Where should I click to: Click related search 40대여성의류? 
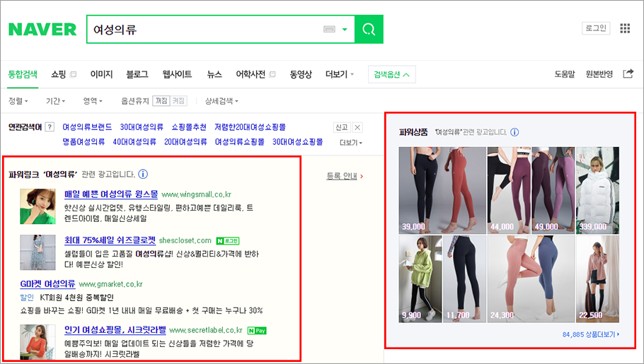point(134,142)
